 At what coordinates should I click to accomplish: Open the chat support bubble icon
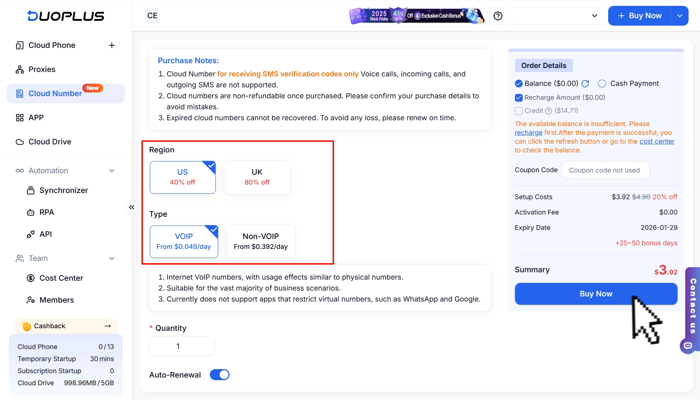[x=687, y=346]
